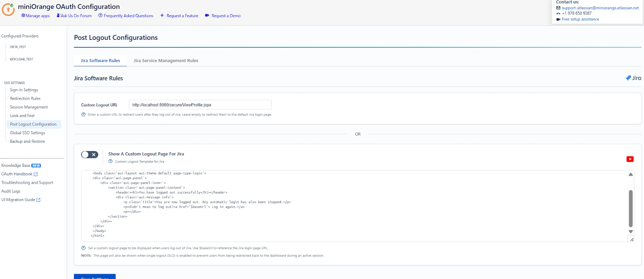Click the help icon beside Custom Logout Template for Jira
The image size is (644, 279).
click(110, 162)
